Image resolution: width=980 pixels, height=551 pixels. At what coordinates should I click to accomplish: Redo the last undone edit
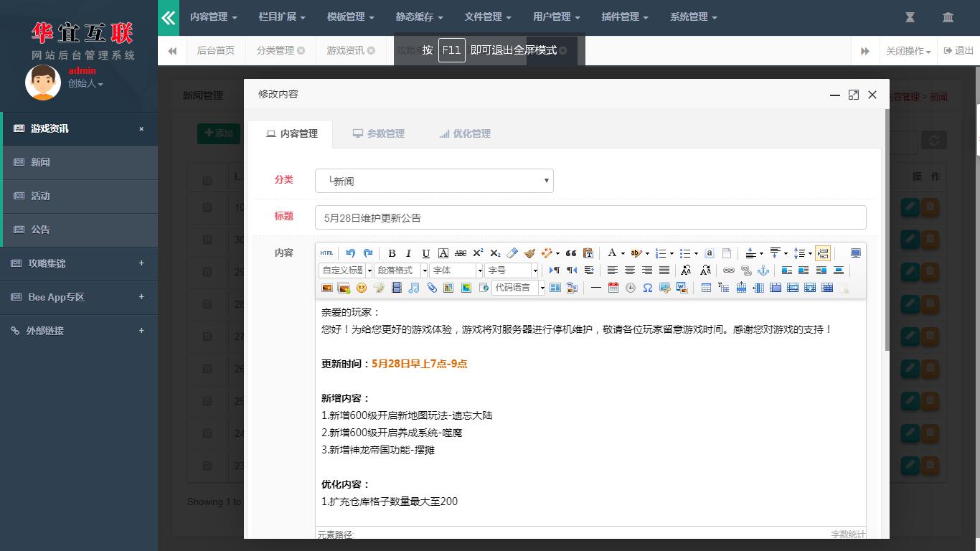368,253
